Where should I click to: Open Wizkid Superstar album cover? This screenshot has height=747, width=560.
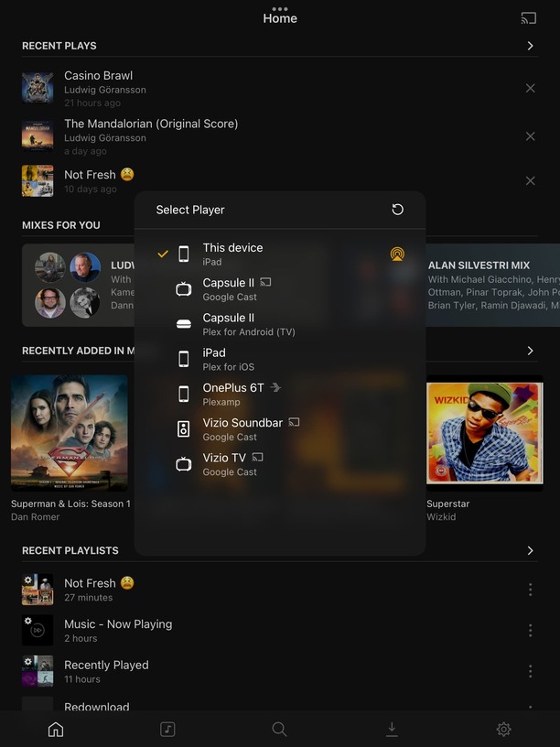[x=485, y=433]
